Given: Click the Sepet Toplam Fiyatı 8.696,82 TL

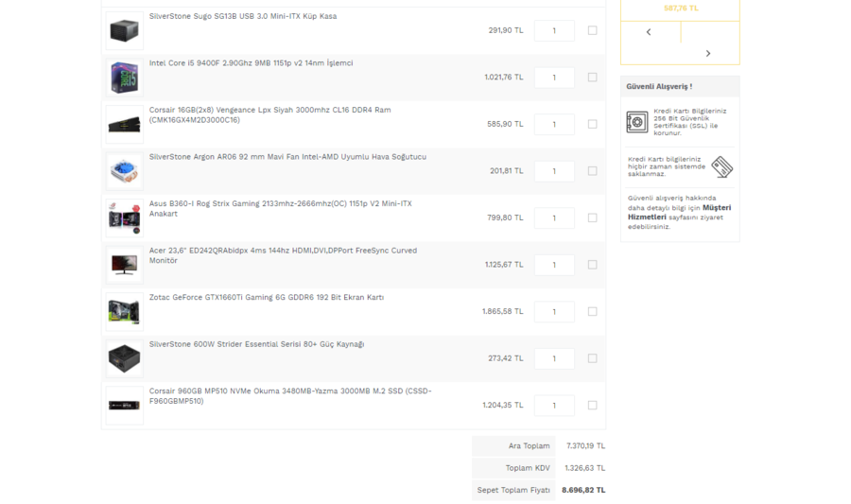Looking at the screenshot, I should (583, 490).
